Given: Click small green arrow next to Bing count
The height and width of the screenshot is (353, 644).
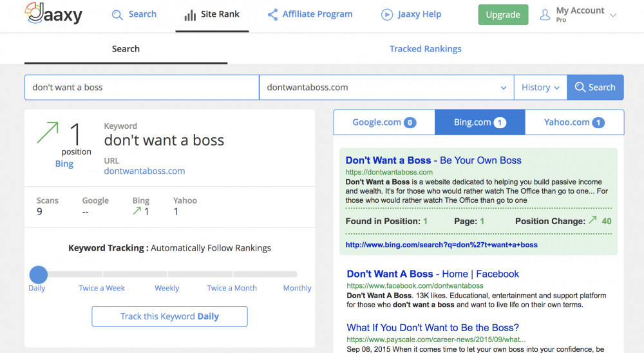Looking at the screenshot, I should point(137,211).
